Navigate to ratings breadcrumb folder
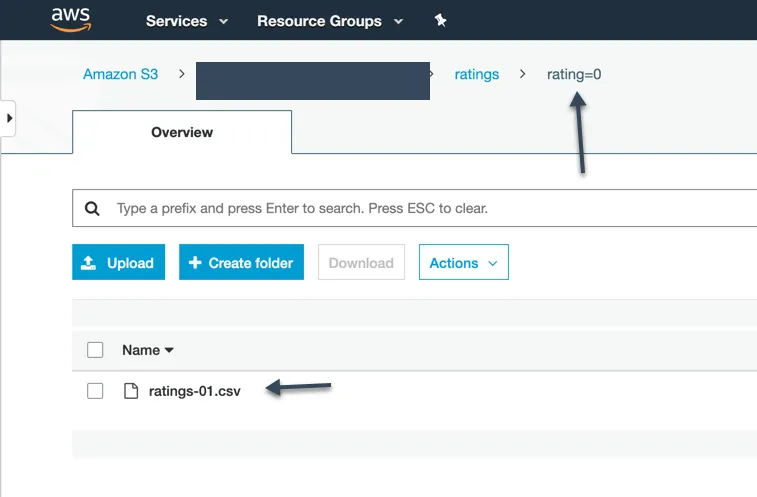The image size is (757, 497). pyautogui.click(x=477, y=74)
